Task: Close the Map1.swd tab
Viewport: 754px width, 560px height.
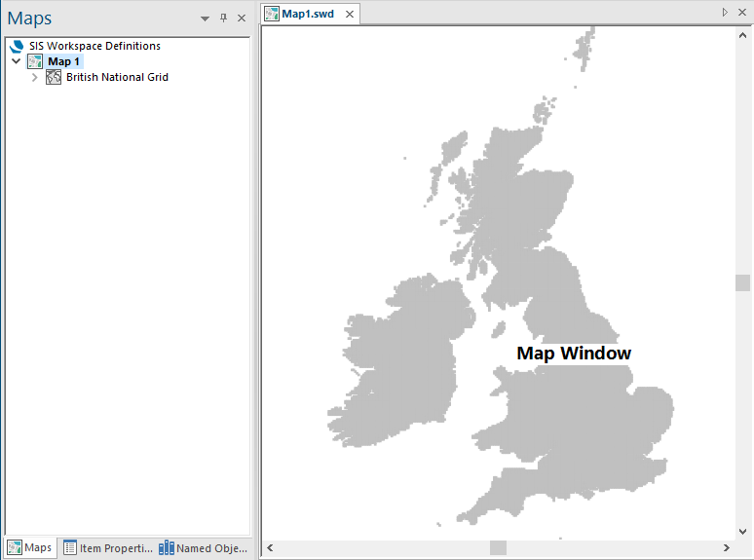Action: (x=347, y=15)
